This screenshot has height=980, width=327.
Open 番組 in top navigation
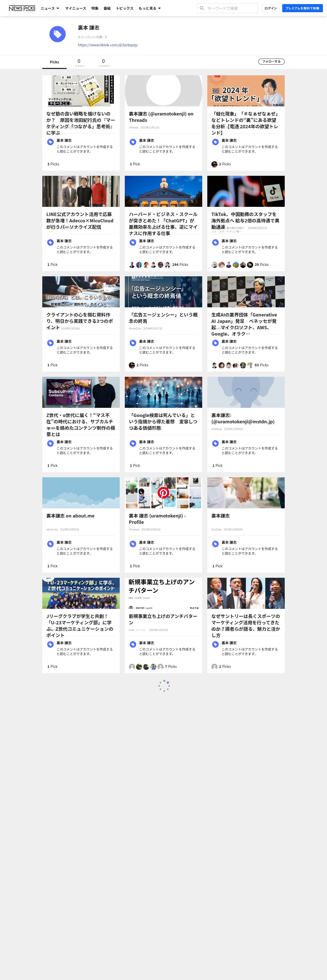[x=107, y=8]
